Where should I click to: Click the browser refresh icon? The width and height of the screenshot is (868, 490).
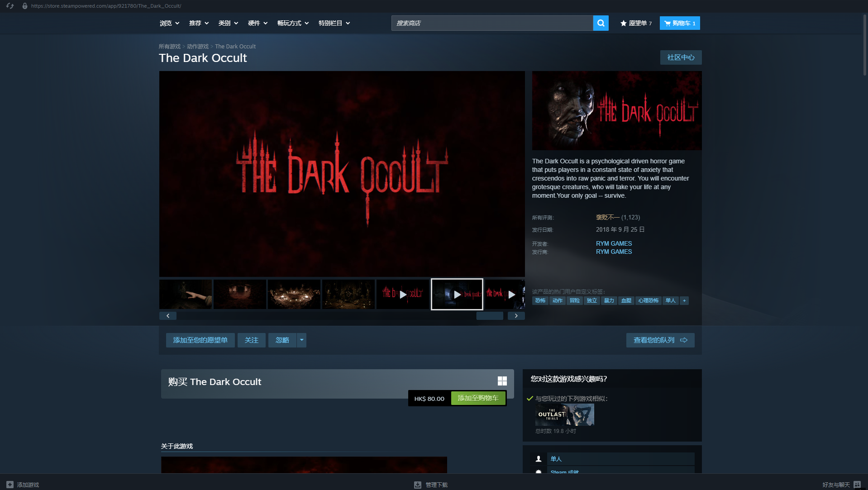coord(10,6)
